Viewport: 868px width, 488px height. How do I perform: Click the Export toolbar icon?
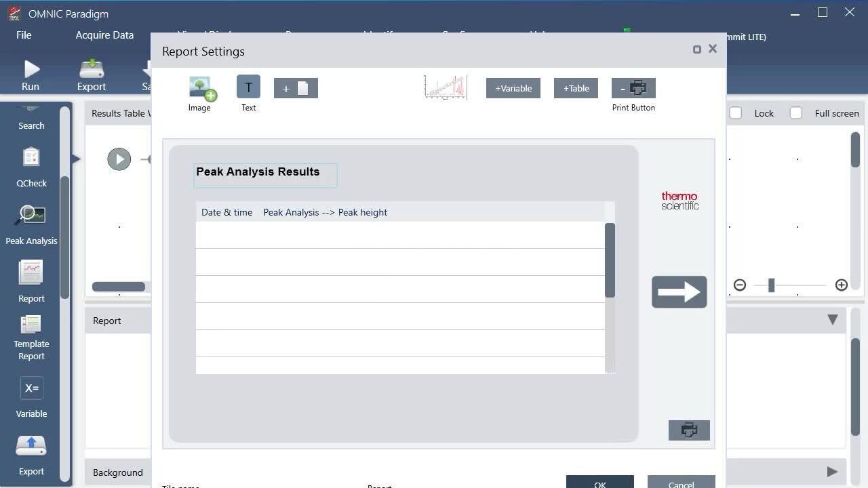click(92, 68)
